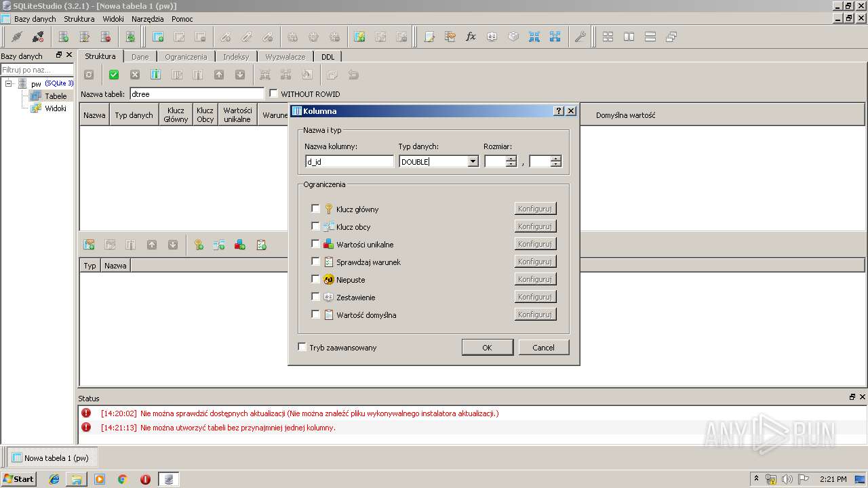Screen dimensions: 868x488
Task: Click the refresh structure icon
Action: [x=89, y=75]
